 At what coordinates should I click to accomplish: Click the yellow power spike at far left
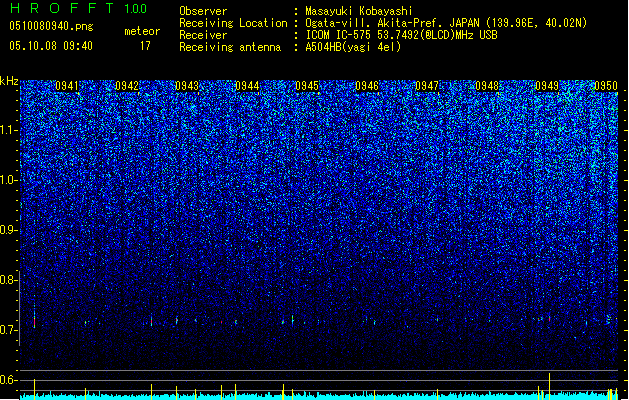pos(34,389)
